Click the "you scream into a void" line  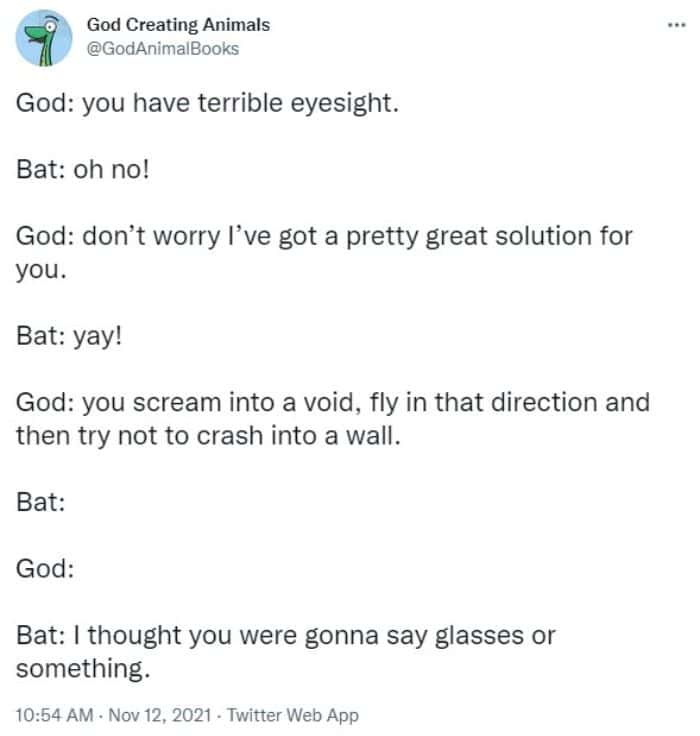[332, 403]
